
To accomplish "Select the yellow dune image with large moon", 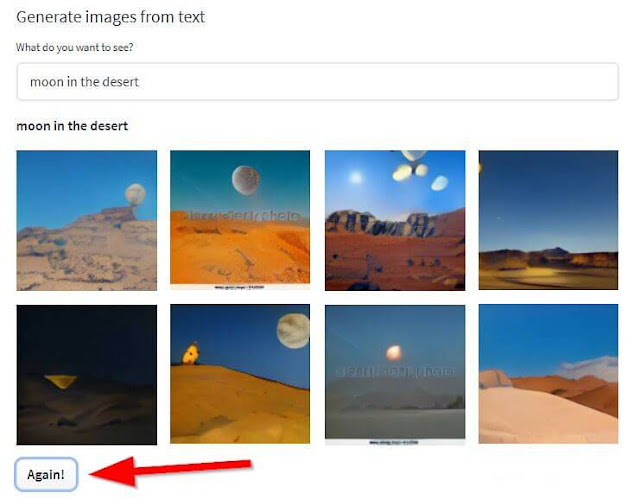I will [240, 374].
